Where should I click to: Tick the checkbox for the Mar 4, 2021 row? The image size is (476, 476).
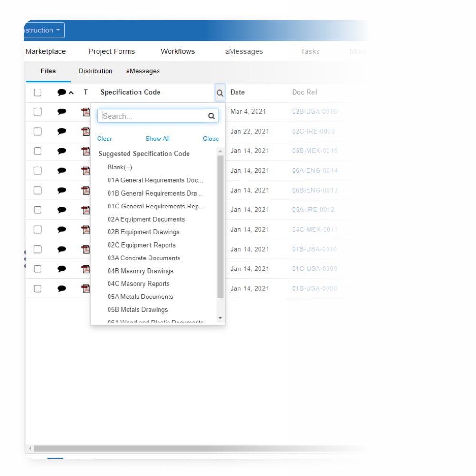point(38,112)
